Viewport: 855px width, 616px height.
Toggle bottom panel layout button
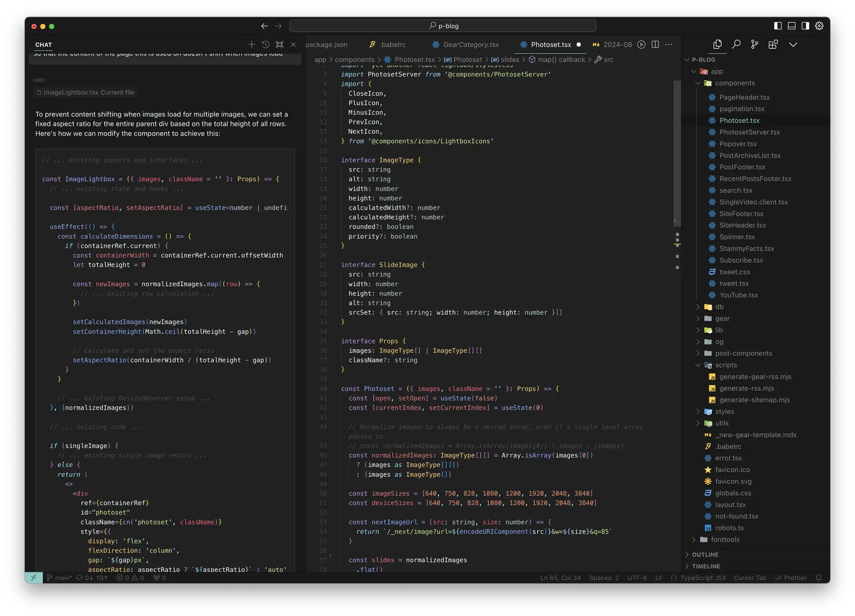pos(792,26)
